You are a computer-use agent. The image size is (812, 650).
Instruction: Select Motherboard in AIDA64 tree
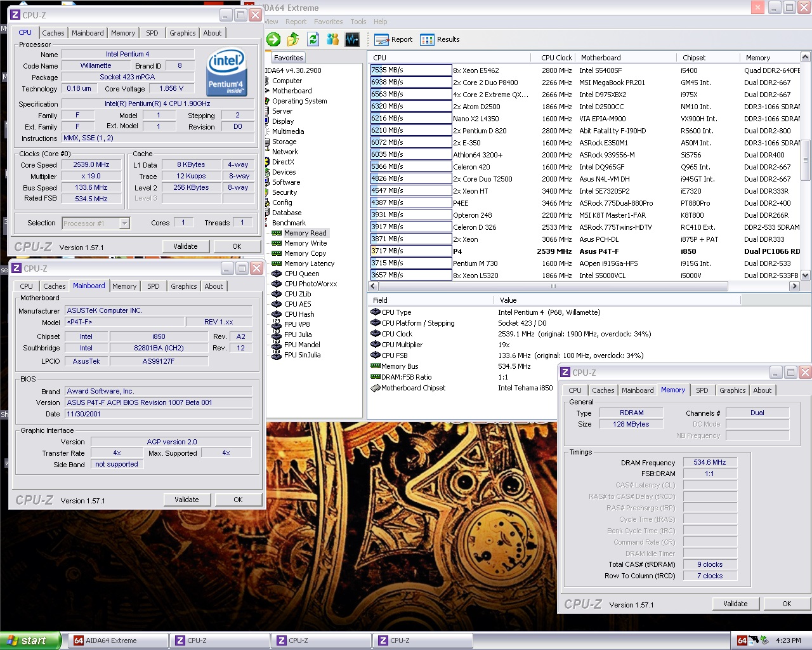(x=292, y=91)
